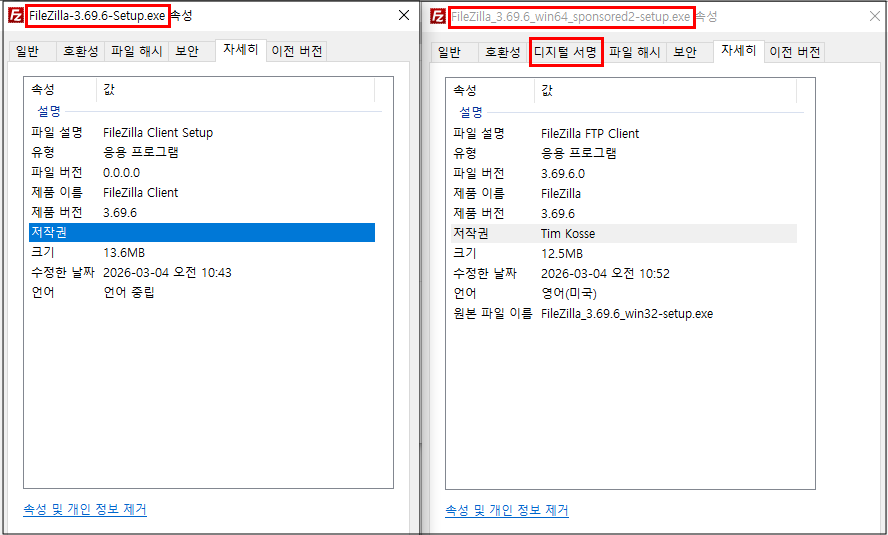Select 유형 row label in the sponsored2-setup window

[465, 153]
